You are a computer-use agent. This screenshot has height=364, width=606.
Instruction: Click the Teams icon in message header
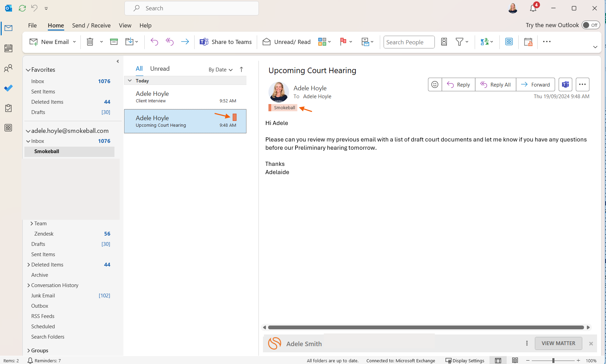(565, 84)
